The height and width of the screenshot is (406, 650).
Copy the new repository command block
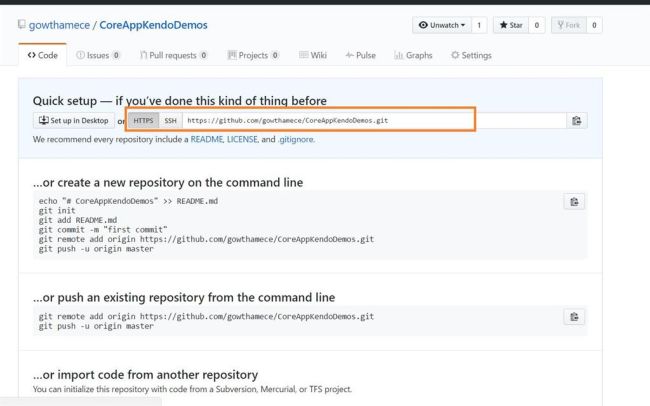click(x=574, y=202)
